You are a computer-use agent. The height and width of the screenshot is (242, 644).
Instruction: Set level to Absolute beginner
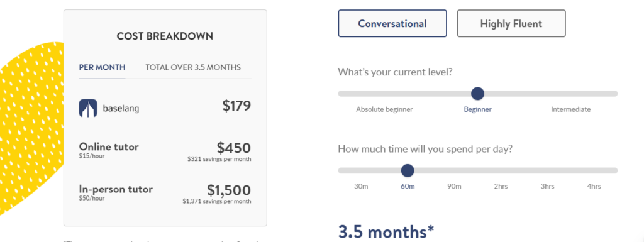coord(384,109)
